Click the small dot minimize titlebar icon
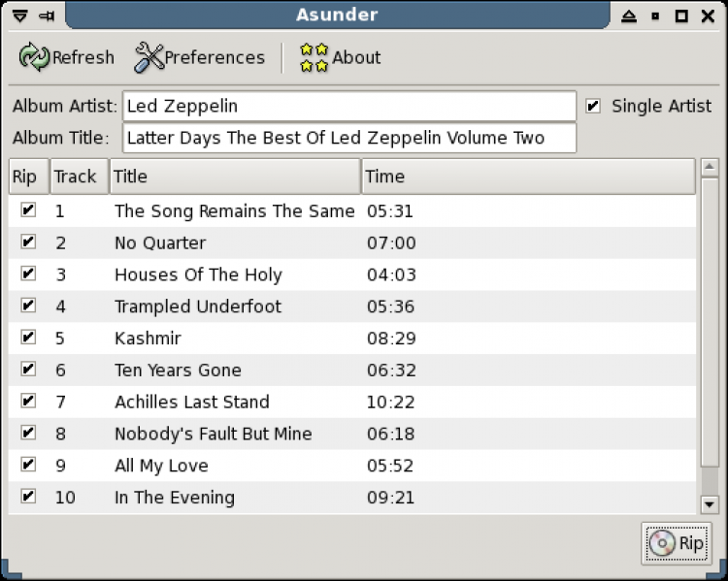The width and height of the screenshot is (728, 581). pos(655,16)
